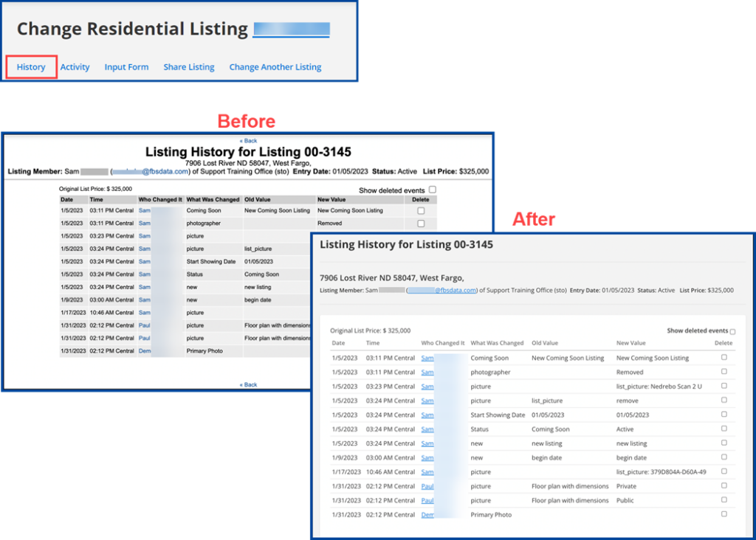Switch to the Activity tab
756x540 pixels.
[x=75, y=66]
